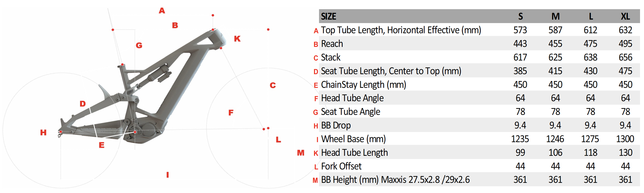Select the XL size column header
This screenshot has height=193, width=644.
[625, 16]
